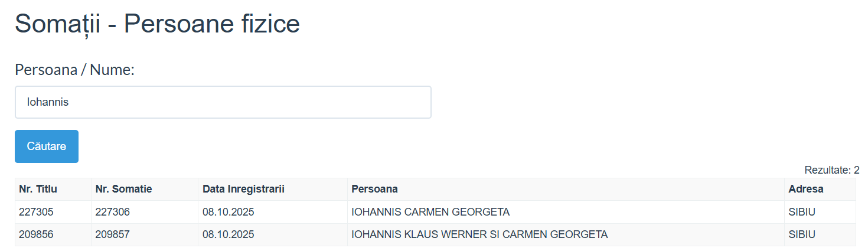Click somatie number 227306 cell

tap(112, 212)
